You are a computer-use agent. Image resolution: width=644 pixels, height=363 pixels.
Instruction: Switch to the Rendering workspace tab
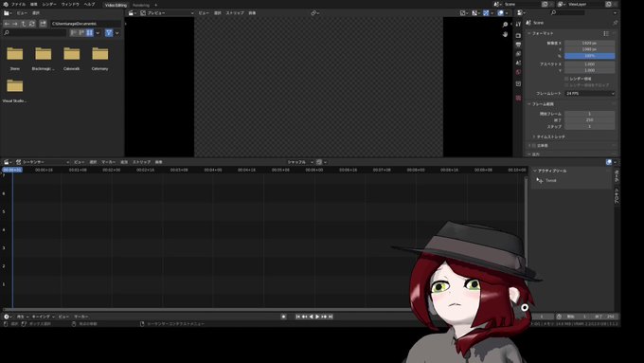tap(141, 6)
